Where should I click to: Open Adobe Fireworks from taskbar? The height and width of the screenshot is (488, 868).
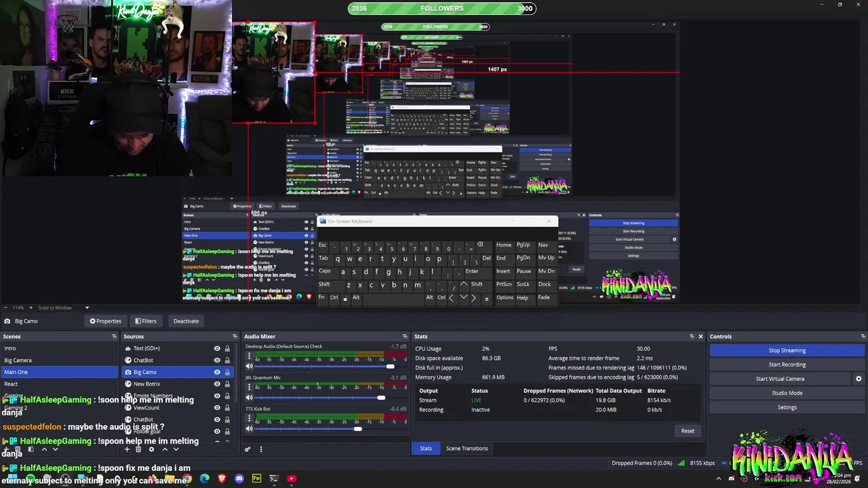pyautogui.click(x=256, y=479)
